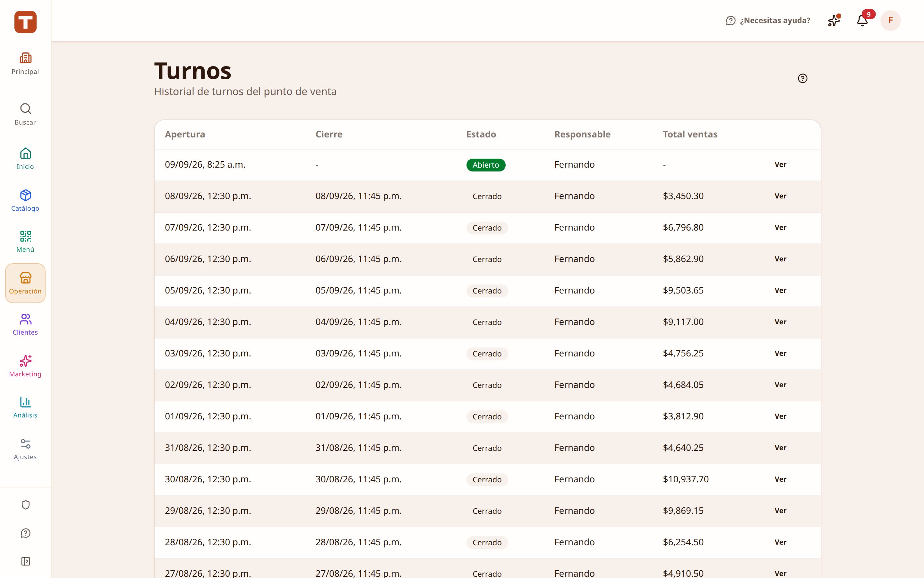Click the 01/09/26, 12:30 p.m. opening cell
Viewport: 924px width, 578px height.
(208, 416)
